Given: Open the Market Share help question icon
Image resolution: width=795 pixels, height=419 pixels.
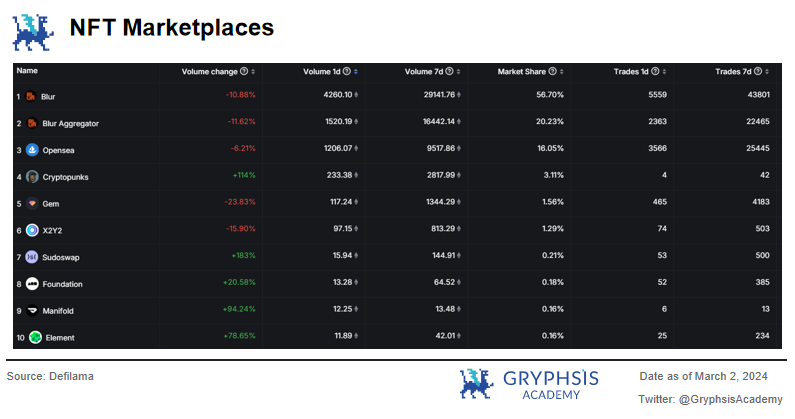Looking at the screenshot, I should tap(553, 72).
